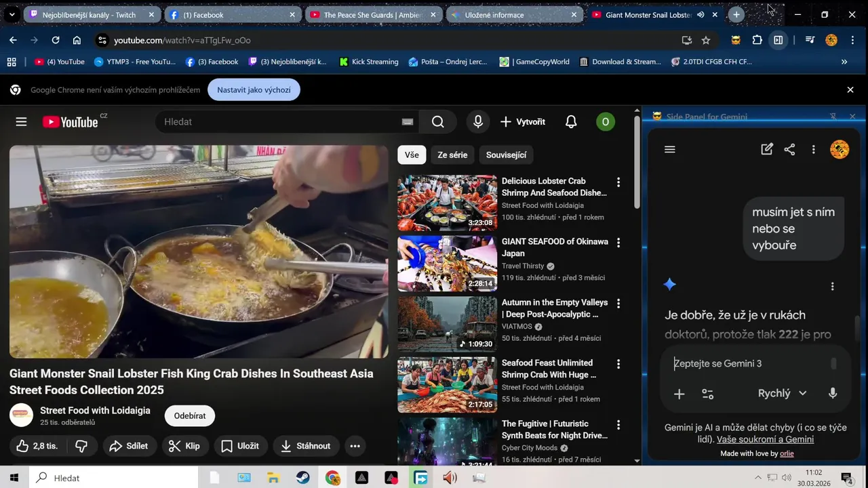Screen dimensions: 868x488
Task: Expand Gemini Rychlý model selector
Action: (782, 394)
